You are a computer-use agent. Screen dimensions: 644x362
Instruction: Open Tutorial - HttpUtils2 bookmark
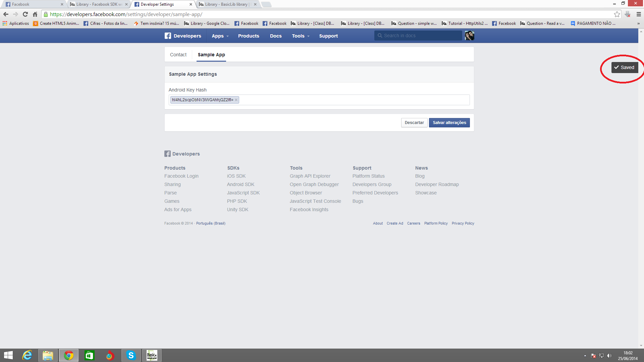click(x=465, y=23)
